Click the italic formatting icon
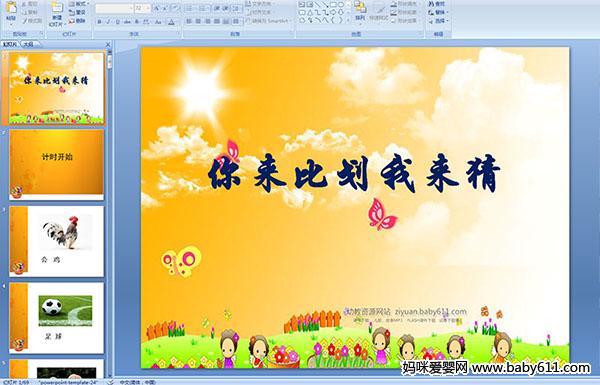 point(108,22)
